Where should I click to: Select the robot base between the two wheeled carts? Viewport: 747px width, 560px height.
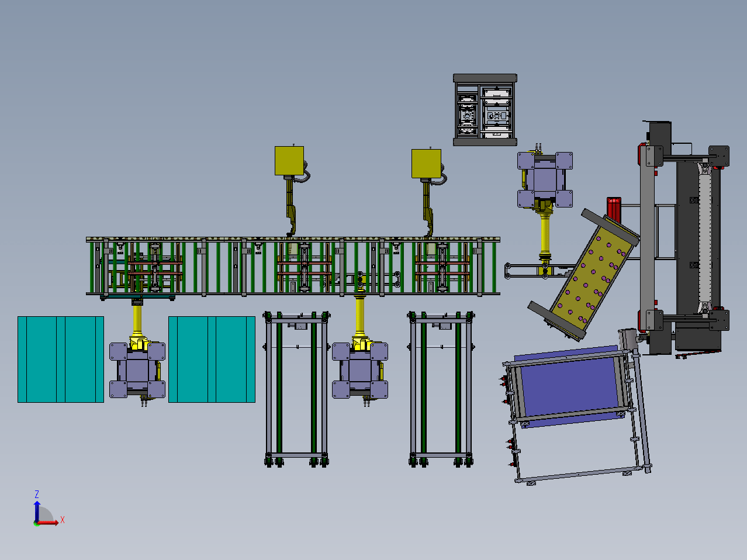pyautogui.click(x=360, y=371)
